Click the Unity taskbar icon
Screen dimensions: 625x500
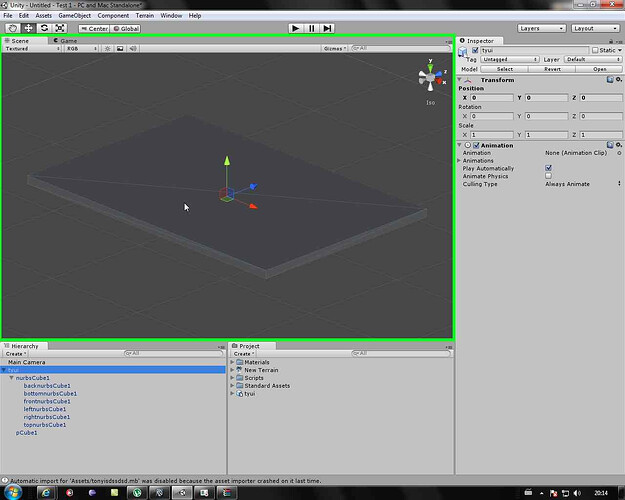(181, 493)
